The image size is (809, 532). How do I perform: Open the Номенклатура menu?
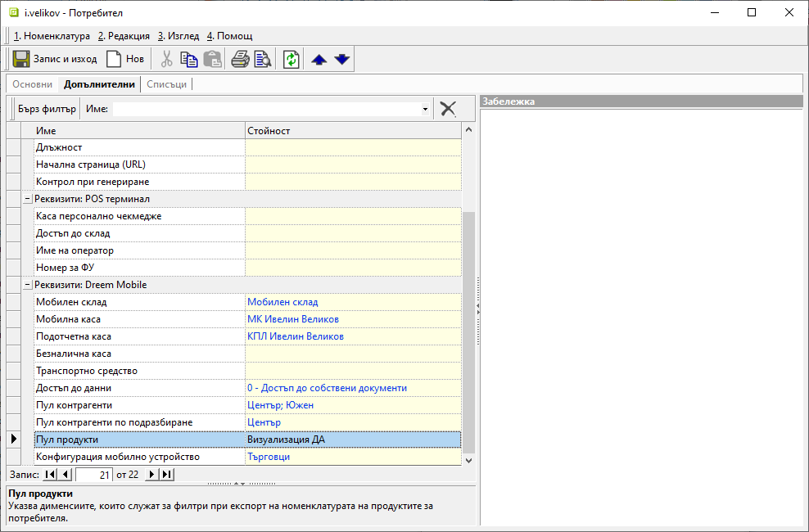52,36
